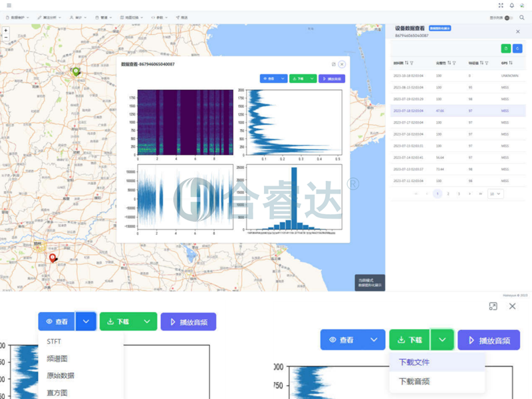The height and width of the screenshot is (399, 532).
Task: Expand the page size dropdown showing 10
Action: point(495,194)
